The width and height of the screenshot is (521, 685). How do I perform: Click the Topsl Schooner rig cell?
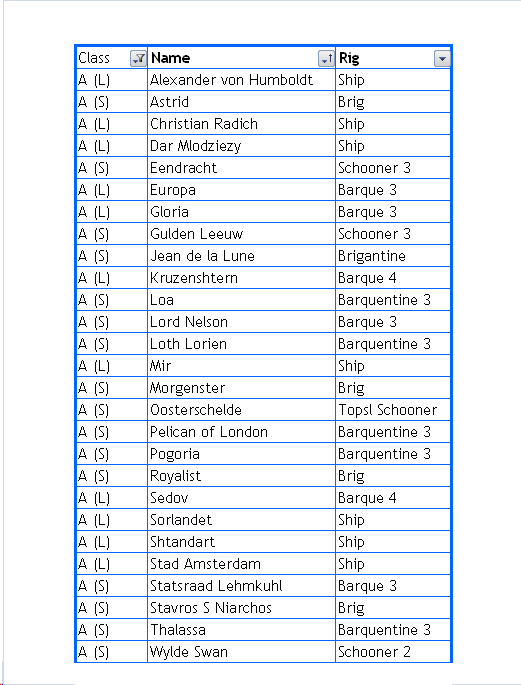393,410
